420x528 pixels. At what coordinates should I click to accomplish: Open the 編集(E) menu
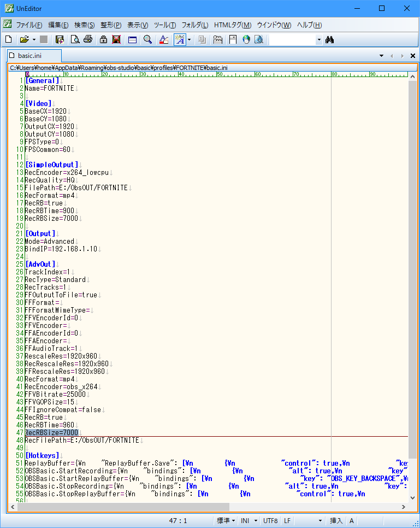58,25
